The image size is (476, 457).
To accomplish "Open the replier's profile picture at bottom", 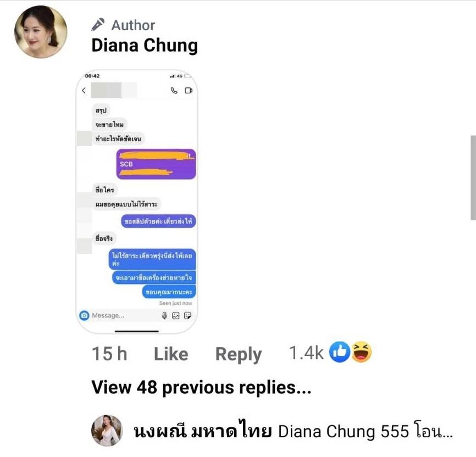I will point(107,430).
